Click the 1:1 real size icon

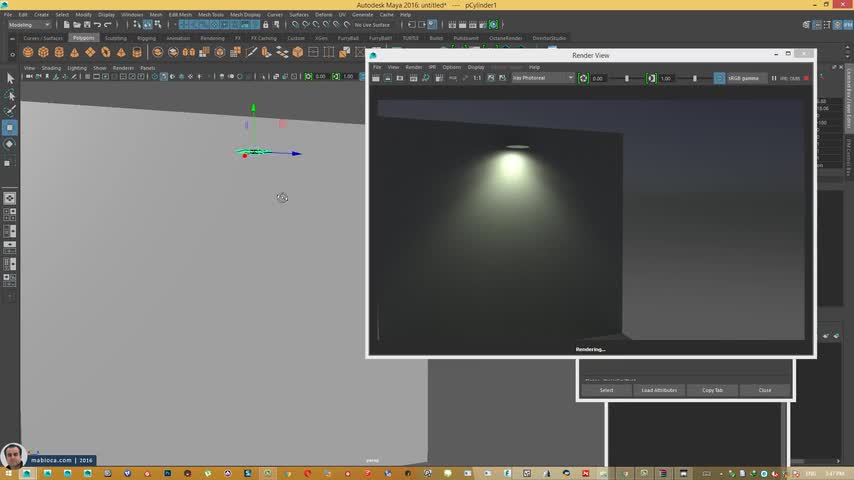477,78
